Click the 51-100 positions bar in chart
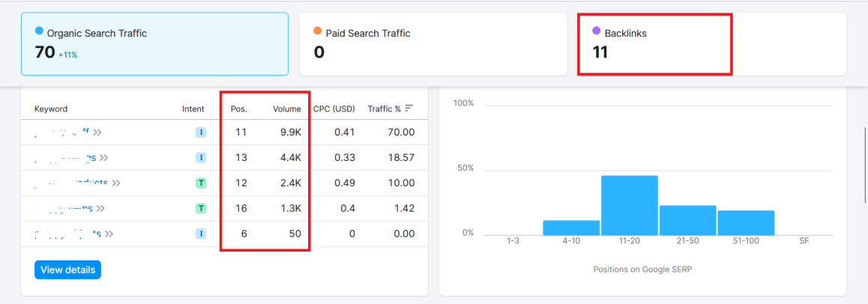 [x=746, y=222]
